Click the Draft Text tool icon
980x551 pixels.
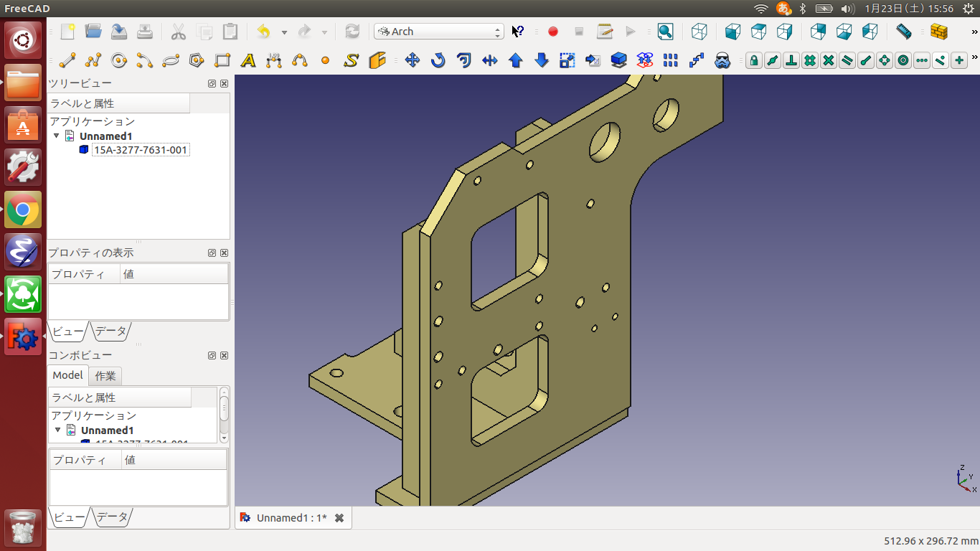point(248,61)
